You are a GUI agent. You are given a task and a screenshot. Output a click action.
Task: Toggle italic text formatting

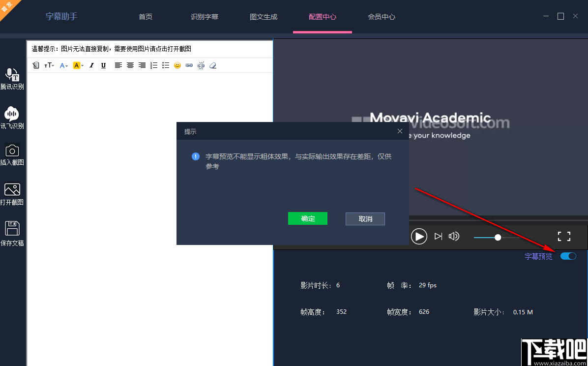tap(91, 65)
